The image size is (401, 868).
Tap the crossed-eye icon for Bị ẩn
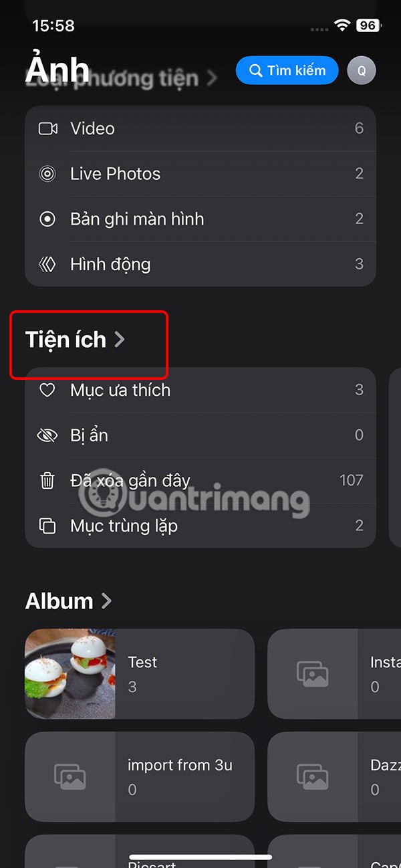click(x=47, y=435)
